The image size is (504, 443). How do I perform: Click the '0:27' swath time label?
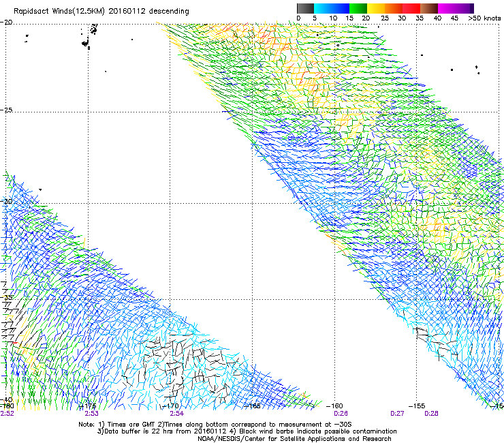[x=397, y=414]
